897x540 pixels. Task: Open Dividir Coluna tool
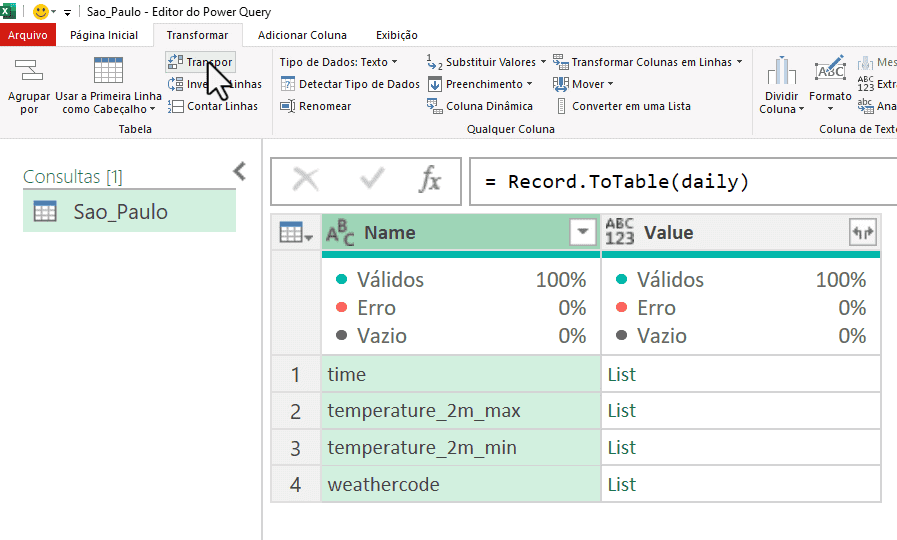(x=781, y=86)
